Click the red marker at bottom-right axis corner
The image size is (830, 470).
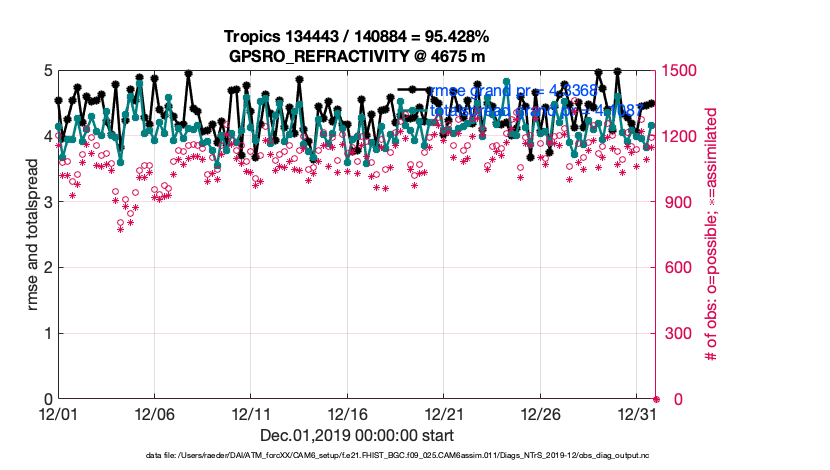[x=656, y=399]
